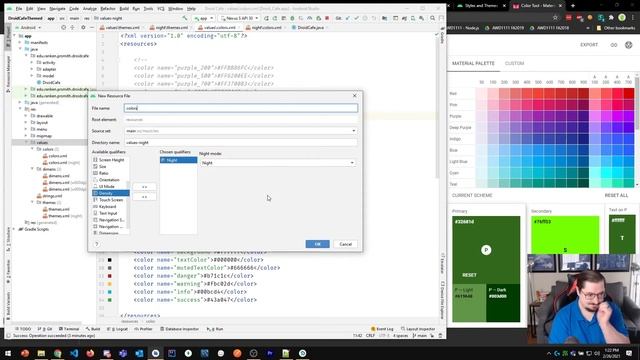Click EXPORT in color tool

click(589, 45)
